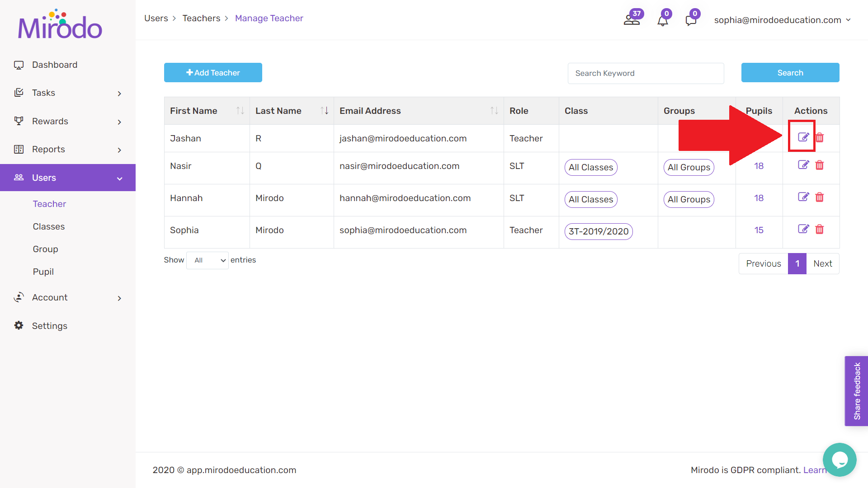Go to the Previous page

764,263
